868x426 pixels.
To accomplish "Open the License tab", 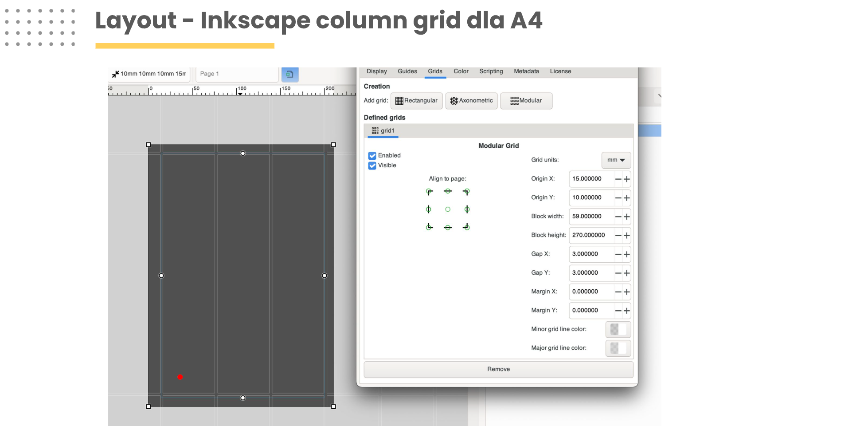I will [560, 71].
